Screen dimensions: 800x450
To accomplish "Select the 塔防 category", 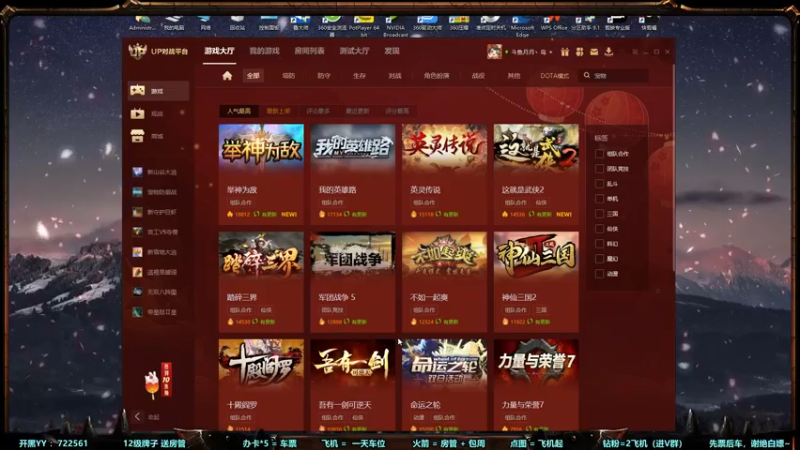I will coord(289,76).
